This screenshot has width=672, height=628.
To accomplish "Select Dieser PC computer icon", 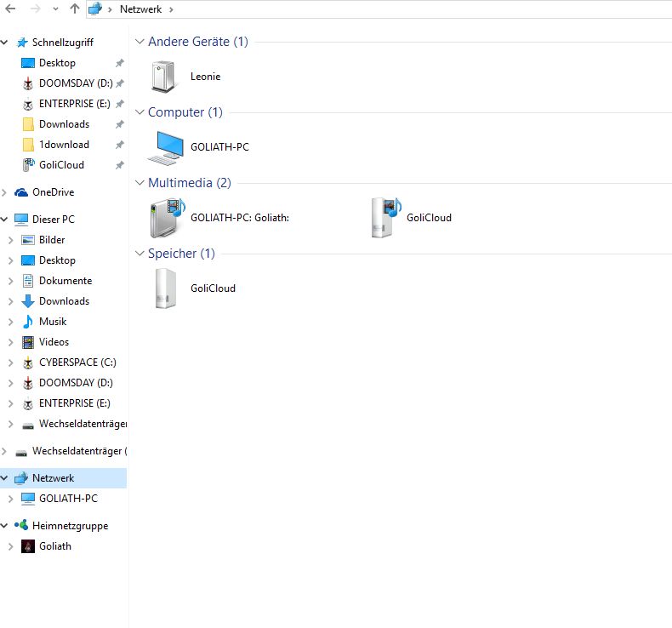I will pos(21,220).
